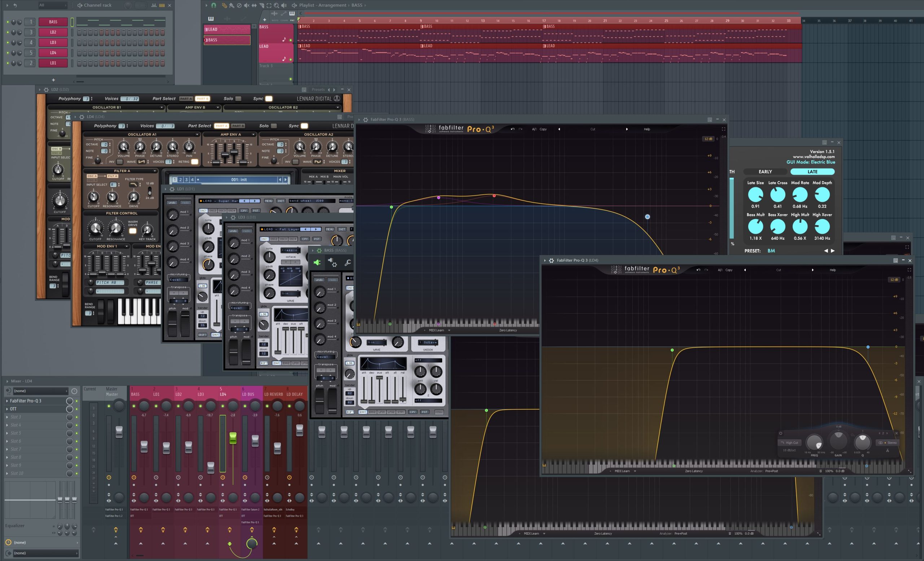Open the graph editor in Channel rack
The image size is (924, 561).
(154, 5)
